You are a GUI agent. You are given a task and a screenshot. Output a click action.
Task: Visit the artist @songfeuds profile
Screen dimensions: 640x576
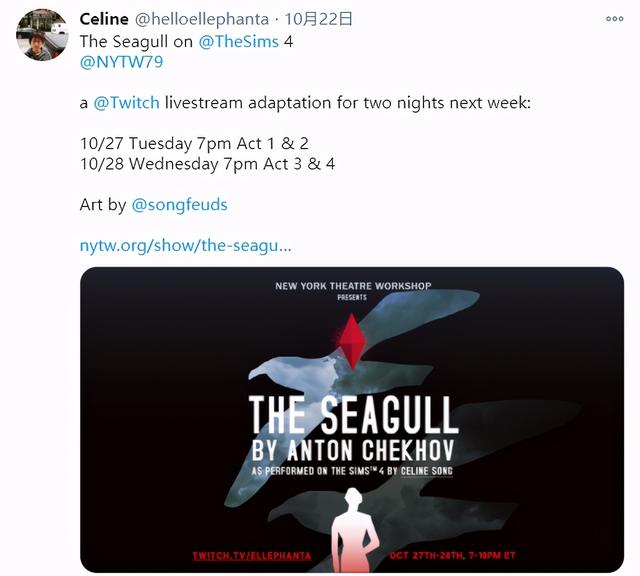pyautogui.click(x=179, y=205)
